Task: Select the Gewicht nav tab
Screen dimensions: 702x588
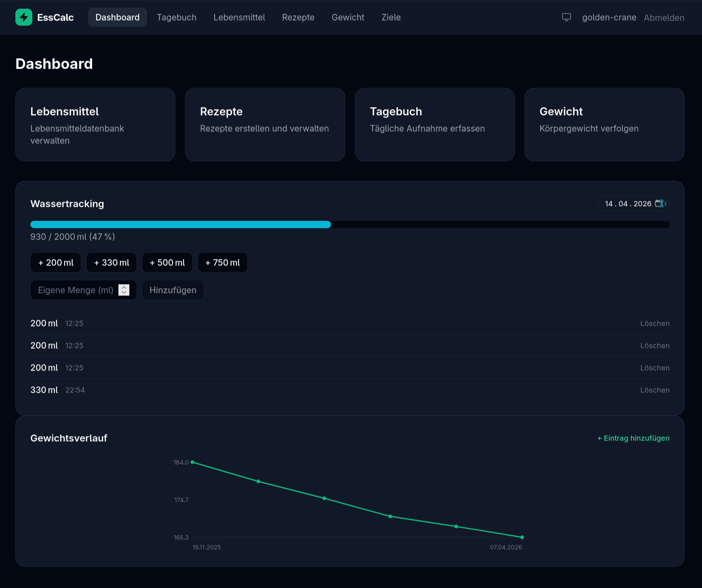Action: 348,17
